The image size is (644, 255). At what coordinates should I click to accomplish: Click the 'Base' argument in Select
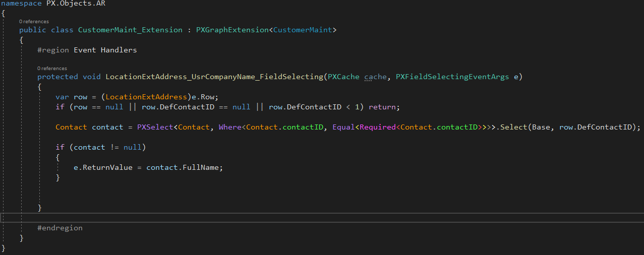click(541, 127)
